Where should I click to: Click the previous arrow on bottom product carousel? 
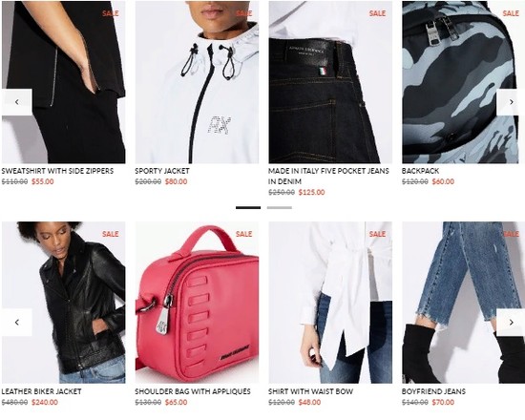click(x=17, y=323)
